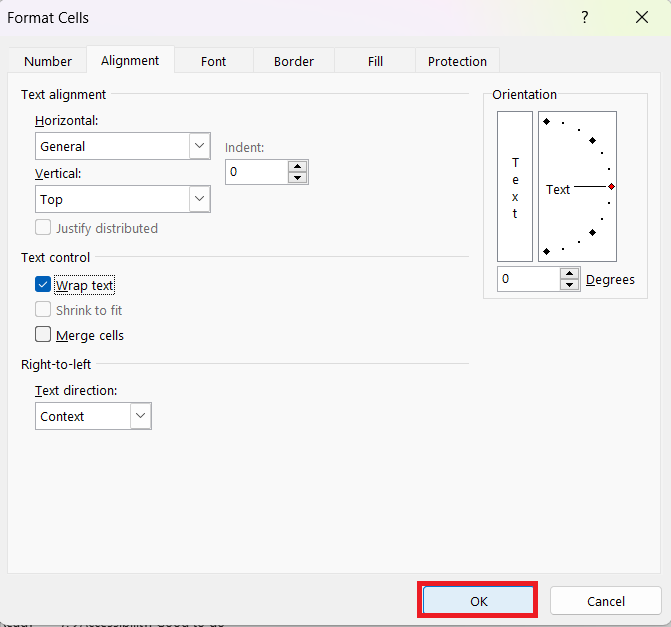The height and width of the screenshot is (627, 671).
Task: Open the Font tab
Action: point(214,61)
